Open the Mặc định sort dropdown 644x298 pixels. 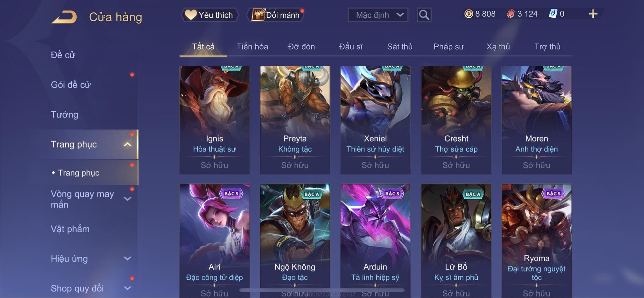tap(378, 15)
